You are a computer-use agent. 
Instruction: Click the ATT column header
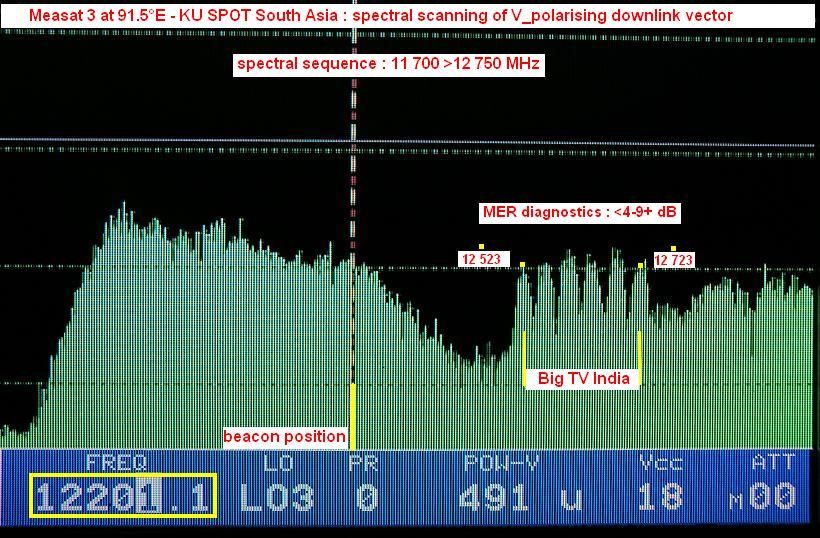tap(773, 462)
